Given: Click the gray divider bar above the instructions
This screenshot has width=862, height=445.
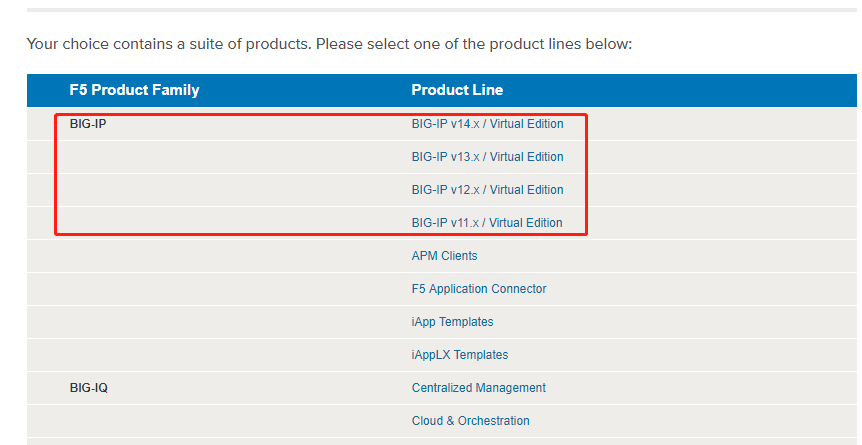Looking at the screenshot, I should 442,9.
